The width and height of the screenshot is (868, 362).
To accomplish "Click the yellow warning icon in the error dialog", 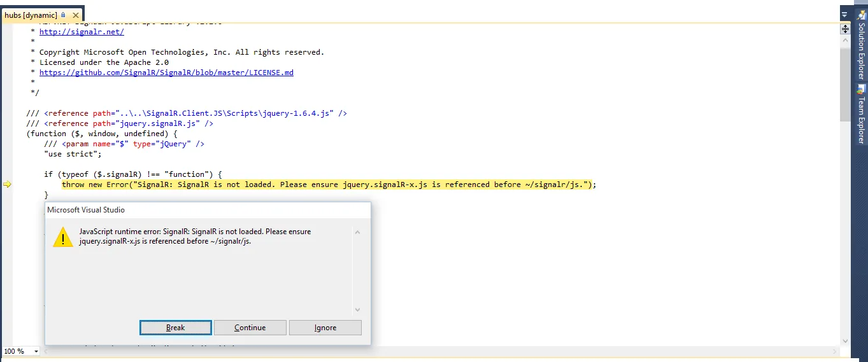I will (x=63, y=237).
